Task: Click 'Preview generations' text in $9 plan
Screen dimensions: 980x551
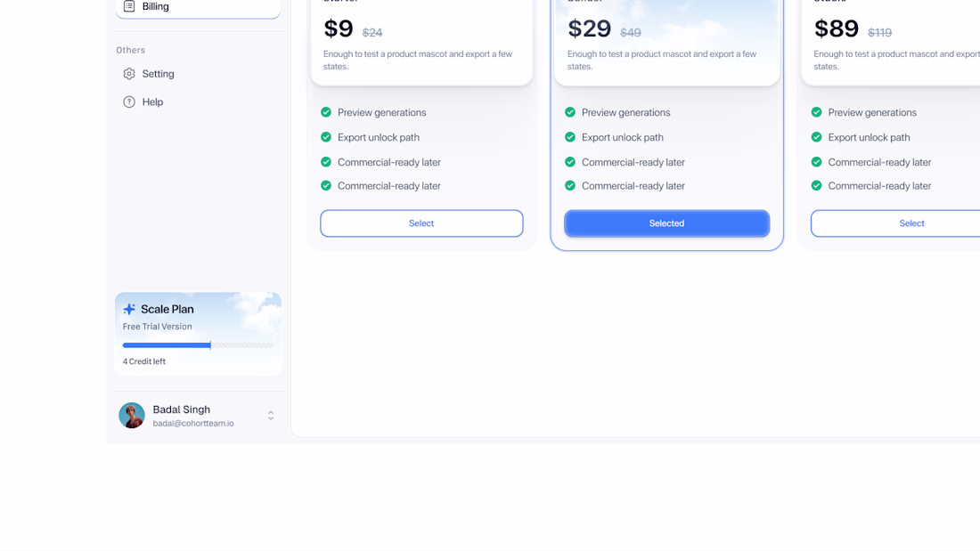Action: 382,112
